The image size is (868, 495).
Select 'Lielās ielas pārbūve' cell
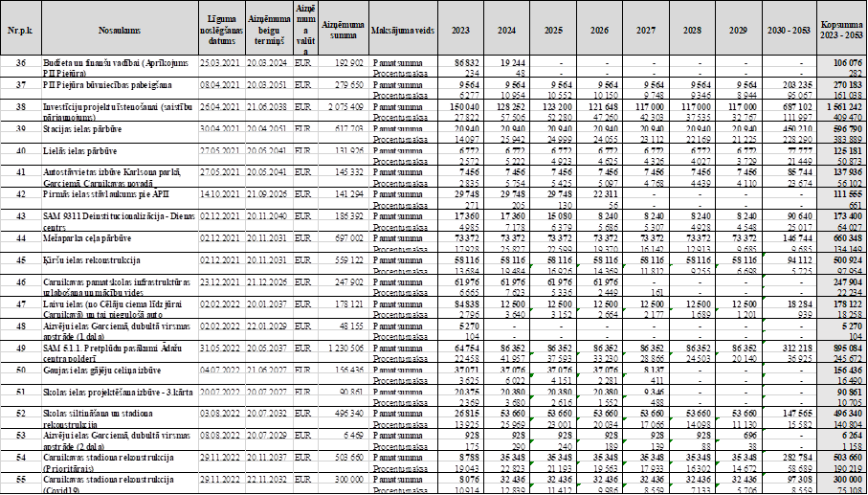120,156
